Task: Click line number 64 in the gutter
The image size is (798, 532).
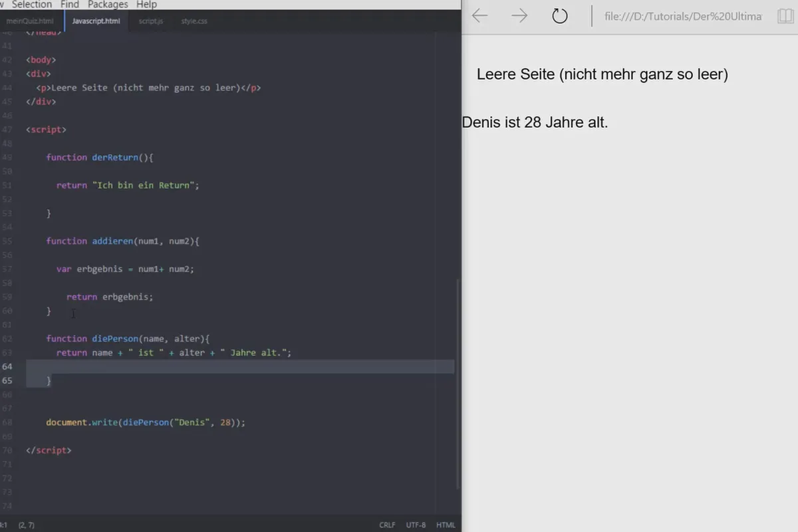Action: pyautogui.click(x=7, y=366)
